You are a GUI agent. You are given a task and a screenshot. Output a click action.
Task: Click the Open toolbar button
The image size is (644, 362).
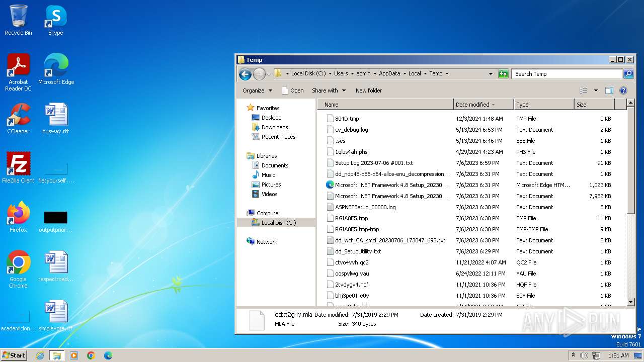292,90
